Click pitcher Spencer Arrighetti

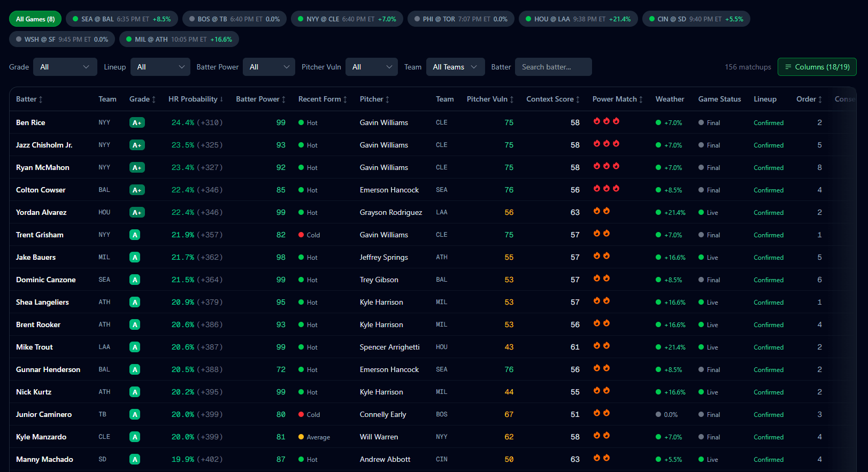pyautogui.click(x=390, y=347)
